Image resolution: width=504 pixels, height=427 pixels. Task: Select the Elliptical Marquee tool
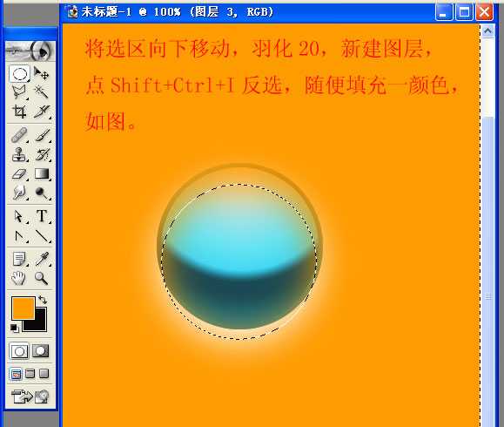pyautogui.click(x=19, y=74)
